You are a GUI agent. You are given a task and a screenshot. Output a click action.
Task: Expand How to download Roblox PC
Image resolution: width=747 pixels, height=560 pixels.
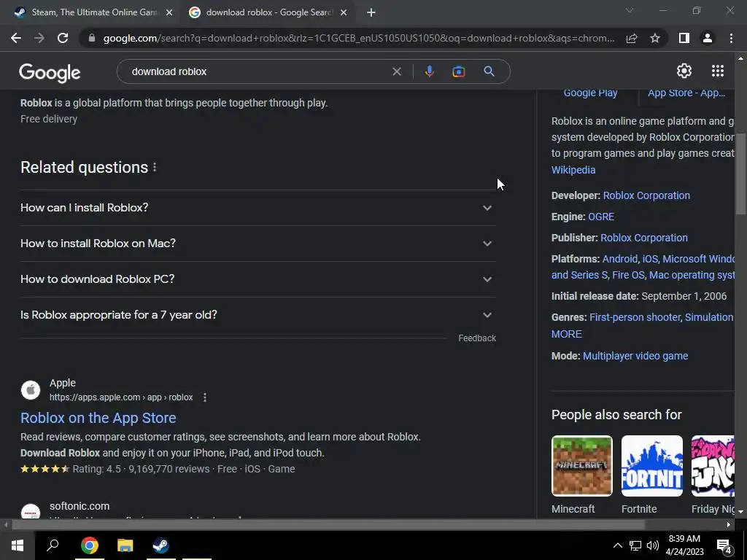coord(258,279)
